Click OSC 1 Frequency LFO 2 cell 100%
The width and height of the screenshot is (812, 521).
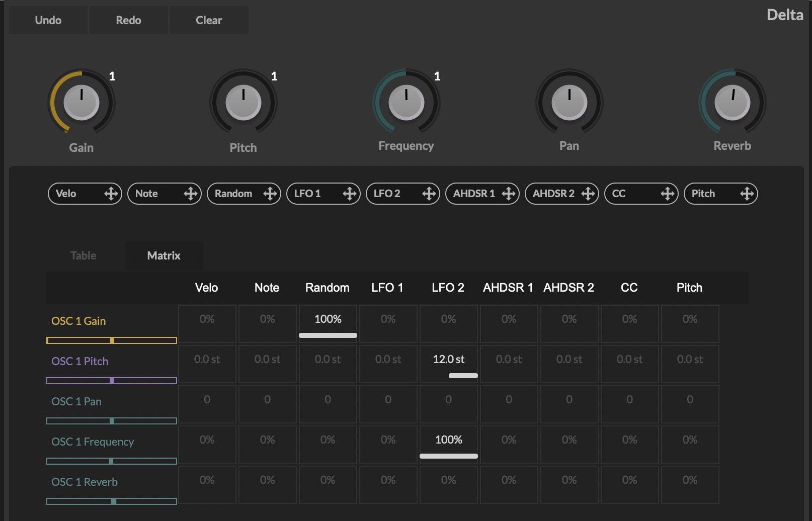click(449, 445)
